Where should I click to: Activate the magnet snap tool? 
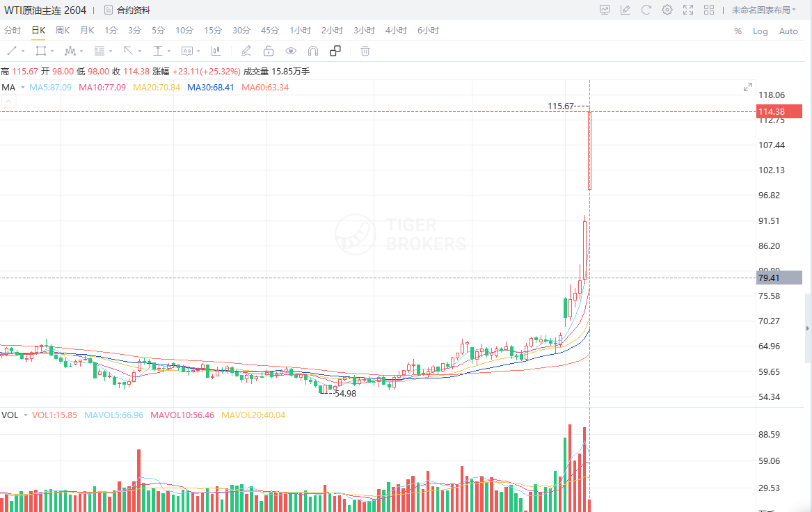point(313,51)
